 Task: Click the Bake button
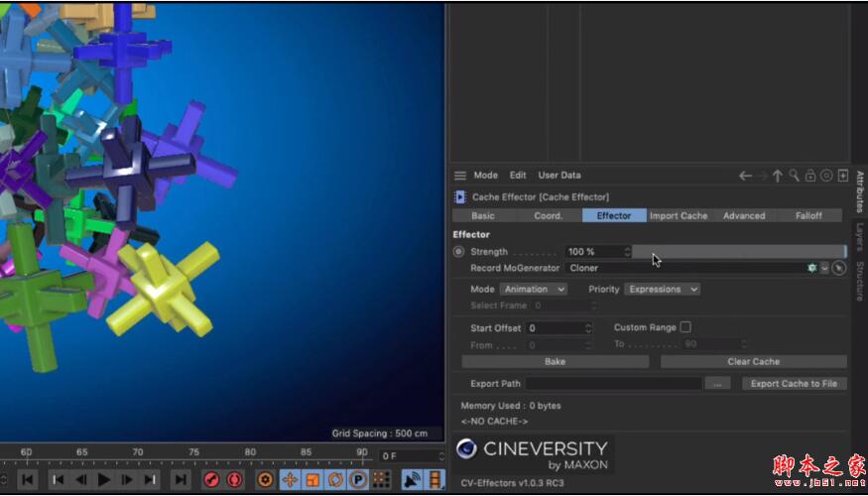click(556, 361)
